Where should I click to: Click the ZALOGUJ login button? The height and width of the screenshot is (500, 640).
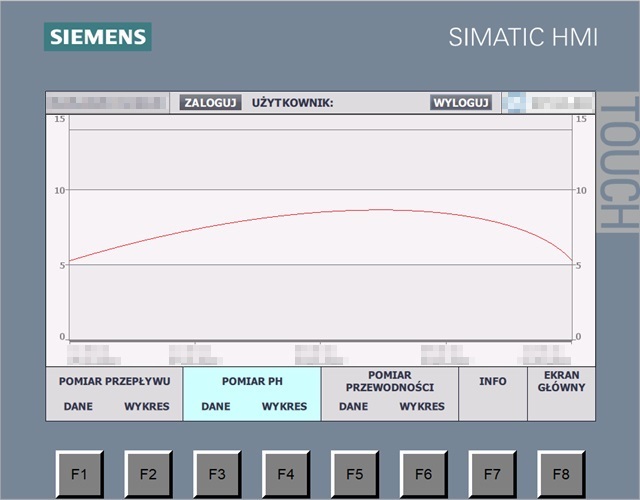click(x=210, y=102)
